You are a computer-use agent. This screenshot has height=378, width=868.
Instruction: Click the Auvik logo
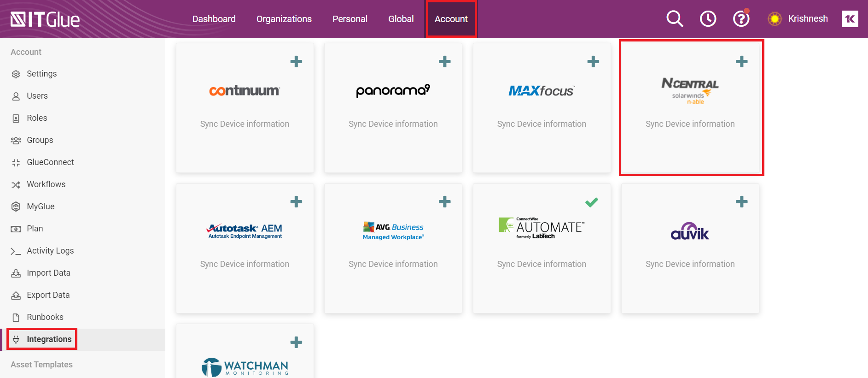pyautogui.click(x=690, y=231)
